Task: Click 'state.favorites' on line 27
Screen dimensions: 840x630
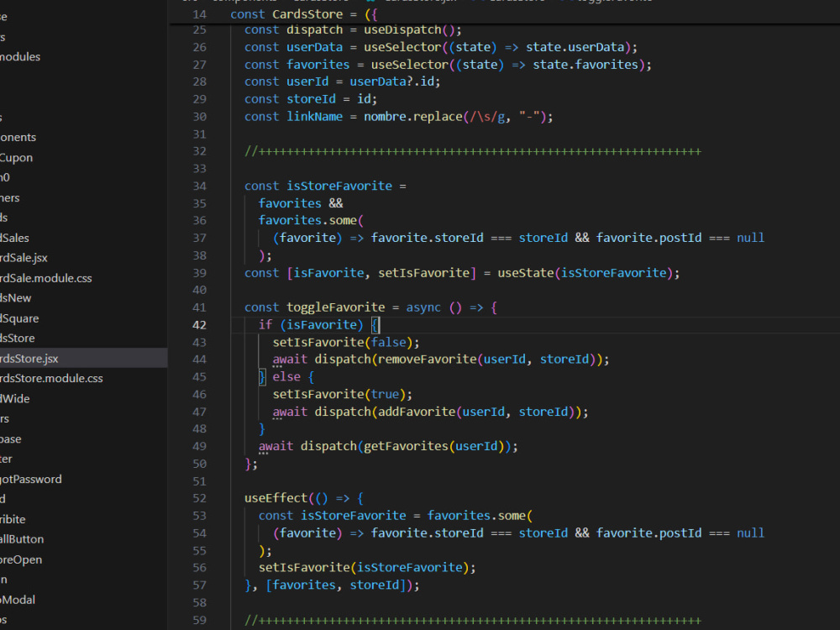Action: click(585, 65)
